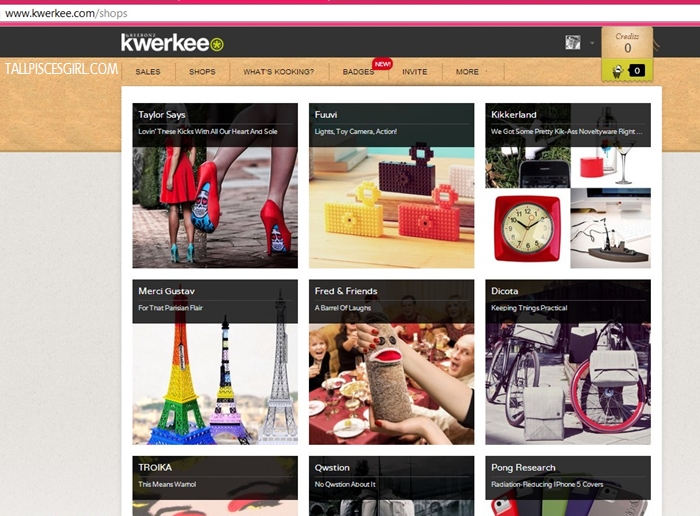
Task: Open the Kikkerland shop title
Action: pyautogui.click(x=513, y=115)
